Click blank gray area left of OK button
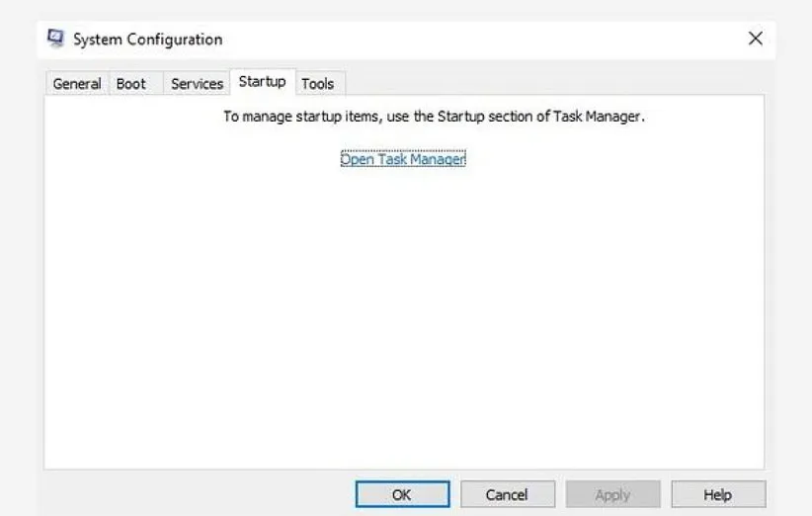 click(198, 494)
